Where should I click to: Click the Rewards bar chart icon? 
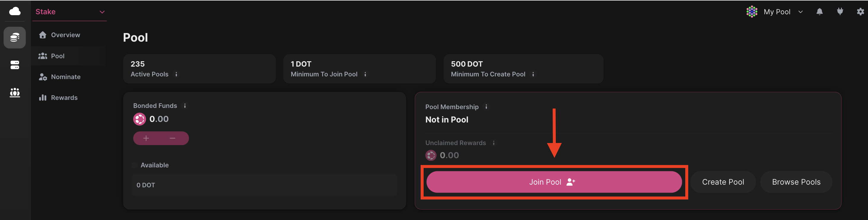point(43,98)
